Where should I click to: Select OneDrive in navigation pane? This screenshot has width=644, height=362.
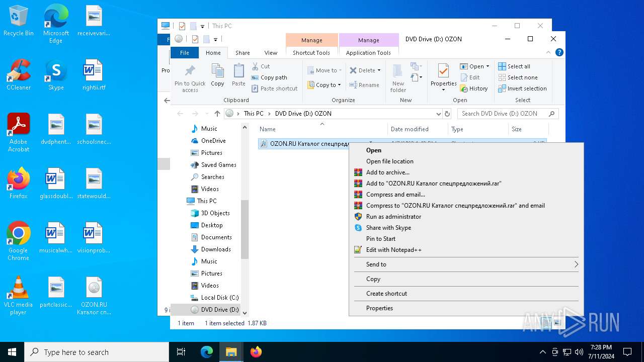coord(213,141)
